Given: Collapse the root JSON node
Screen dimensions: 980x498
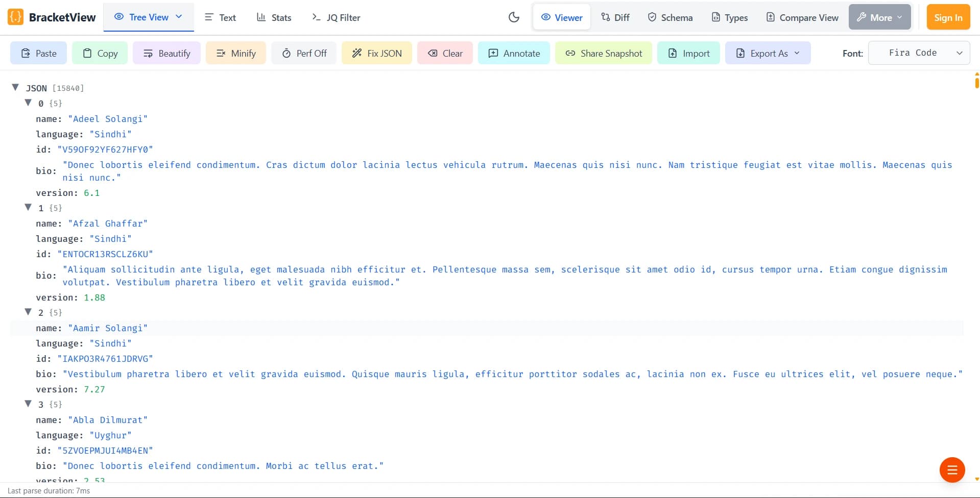Looking at the screenshot, I should pos(15,87).
